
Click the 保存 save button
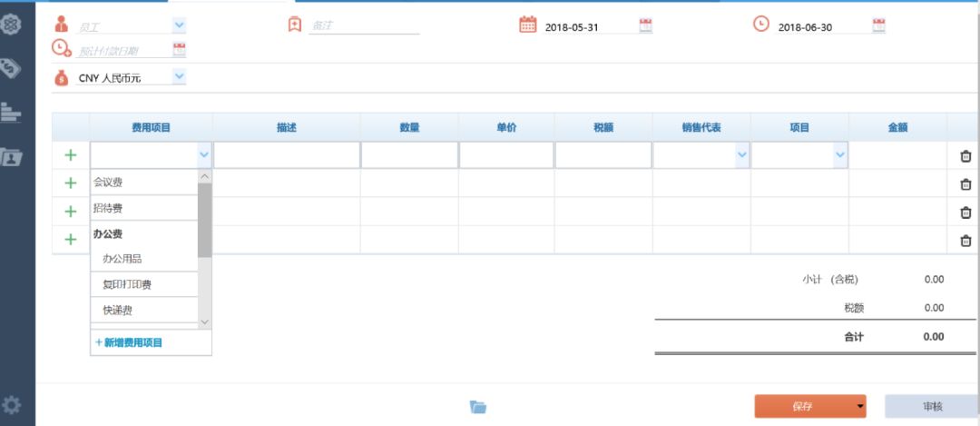(x=802, y=407)
